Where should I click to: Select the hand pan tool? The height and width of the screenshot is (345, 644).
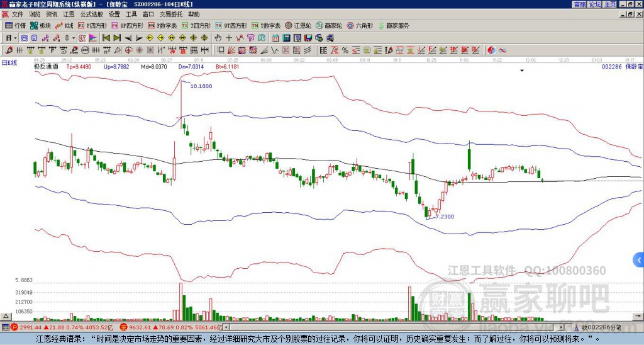pyautogui.click(x=218, y=38)
